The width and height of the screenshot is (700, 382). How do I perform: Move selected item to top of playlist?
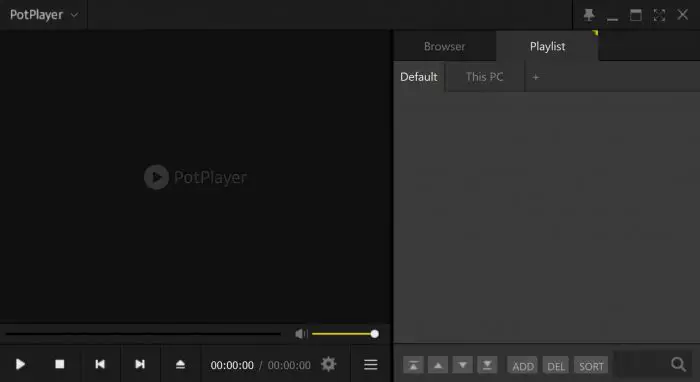coord(413,365)
